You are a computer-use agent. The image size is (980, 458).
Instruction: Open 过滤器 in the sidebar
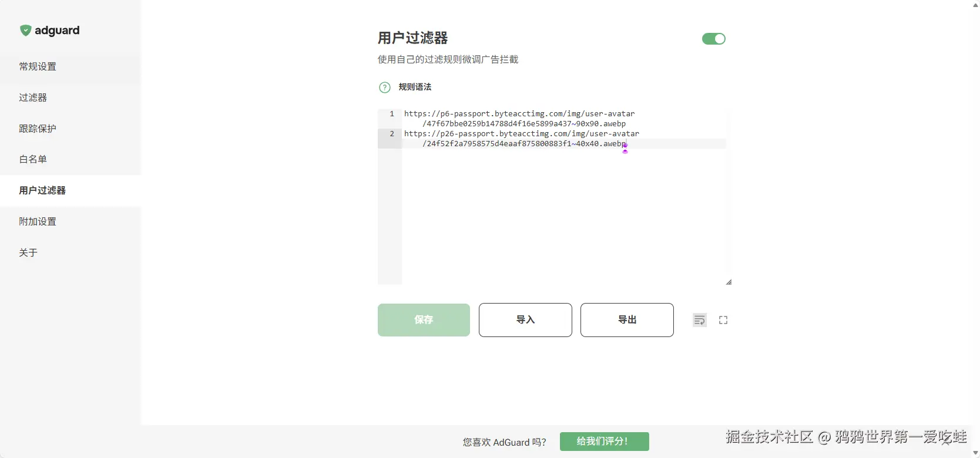[71, 97]
